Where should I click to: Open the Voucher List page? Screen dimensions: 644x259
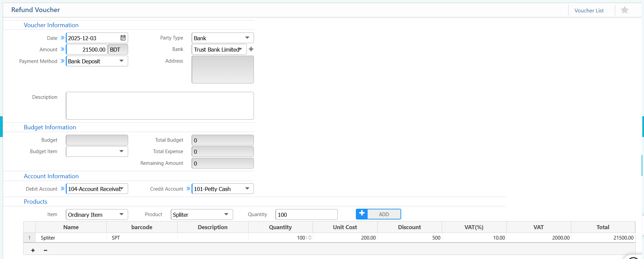[x=589, y=10]
